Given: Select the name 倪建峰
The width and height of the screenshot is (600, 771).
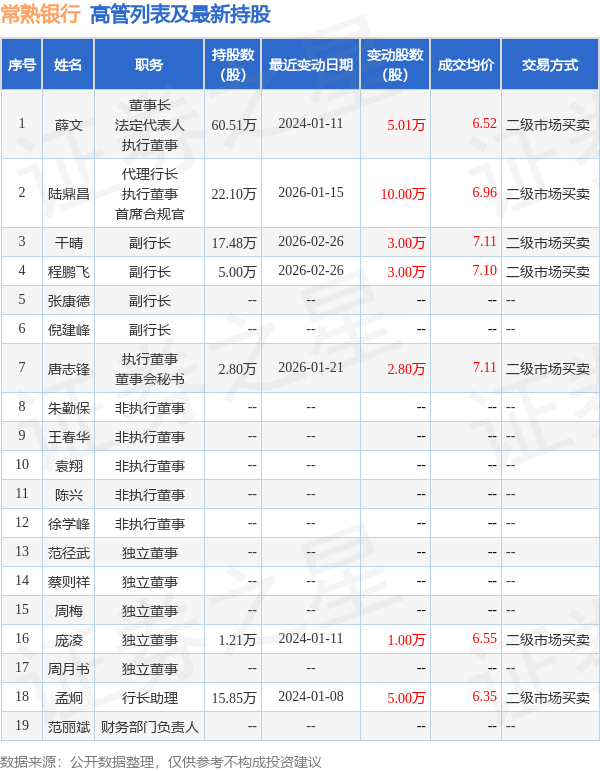Looking at the screenshot, I should pyautogui.click(x=68, y=329).
